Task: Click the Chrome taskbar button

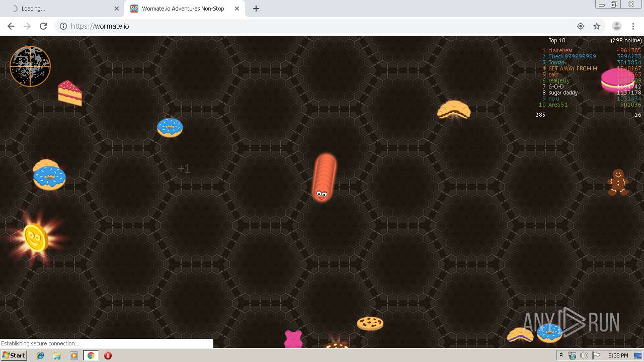Action: pyautogui.click(x=91, y=355)
